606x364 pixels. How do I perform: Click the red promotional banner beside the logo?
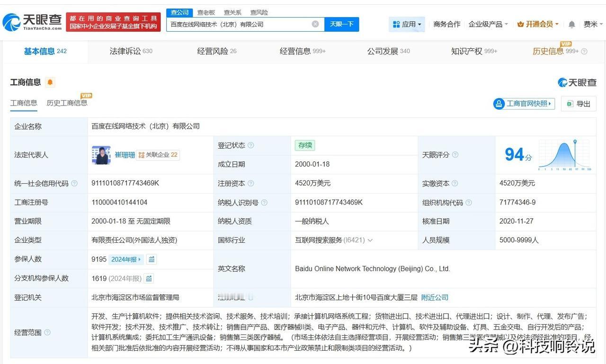[x=113, y=22]
